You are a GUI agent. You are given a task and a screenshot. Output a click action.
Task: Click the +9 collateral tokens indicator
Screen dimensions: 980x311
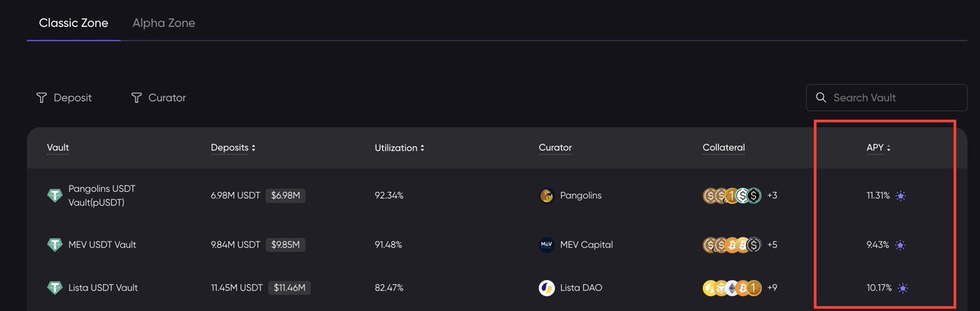(772, 287)
